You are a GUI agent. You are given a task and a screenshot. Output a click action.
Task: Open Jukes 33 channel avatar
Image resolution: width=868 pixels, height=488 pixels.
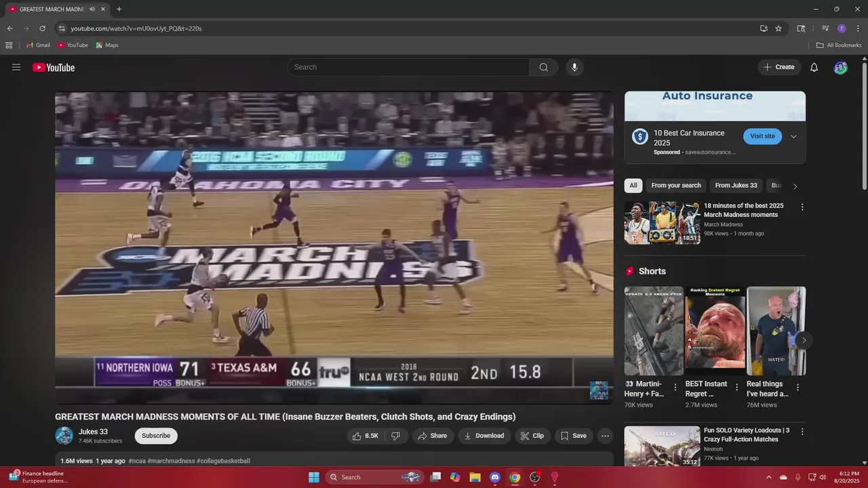point(64,435)
